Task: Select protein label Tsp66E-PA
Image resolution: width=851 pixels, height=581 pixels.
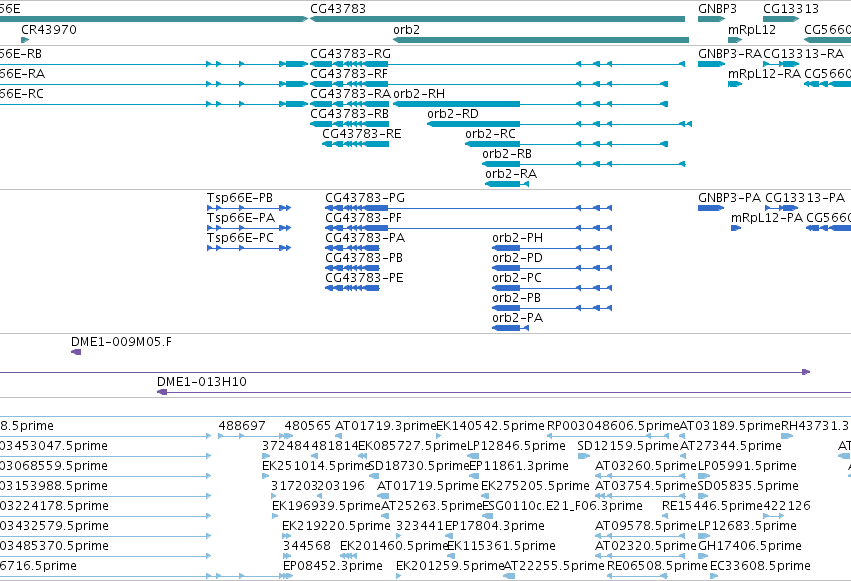Action: point(240,218)
